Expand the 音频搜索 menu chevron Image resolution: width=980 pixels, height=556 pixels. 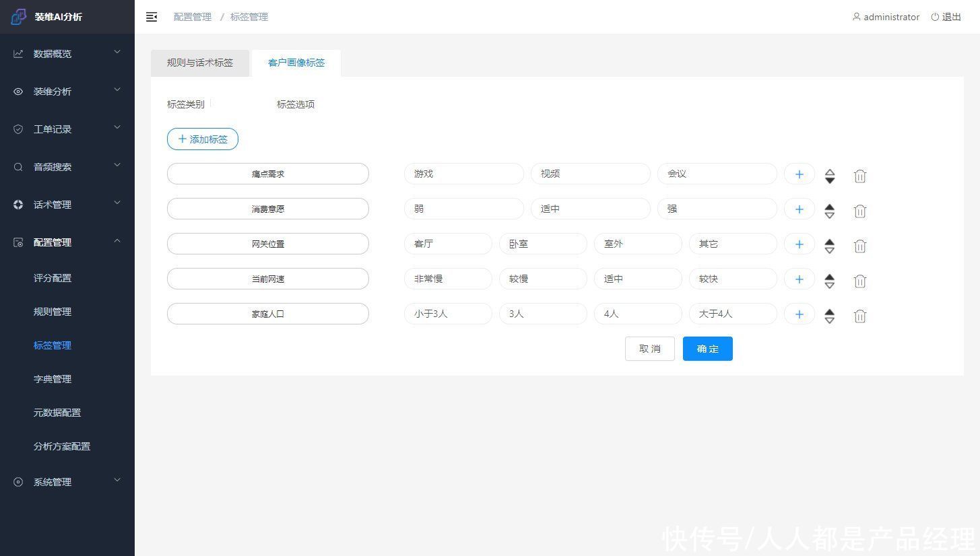(117, 165)
